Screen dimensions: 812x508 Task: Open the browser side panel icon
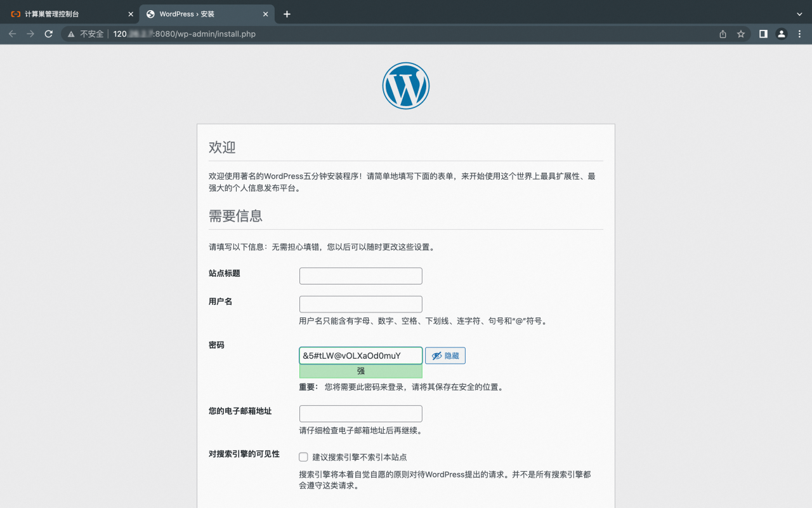pos(763,34)
